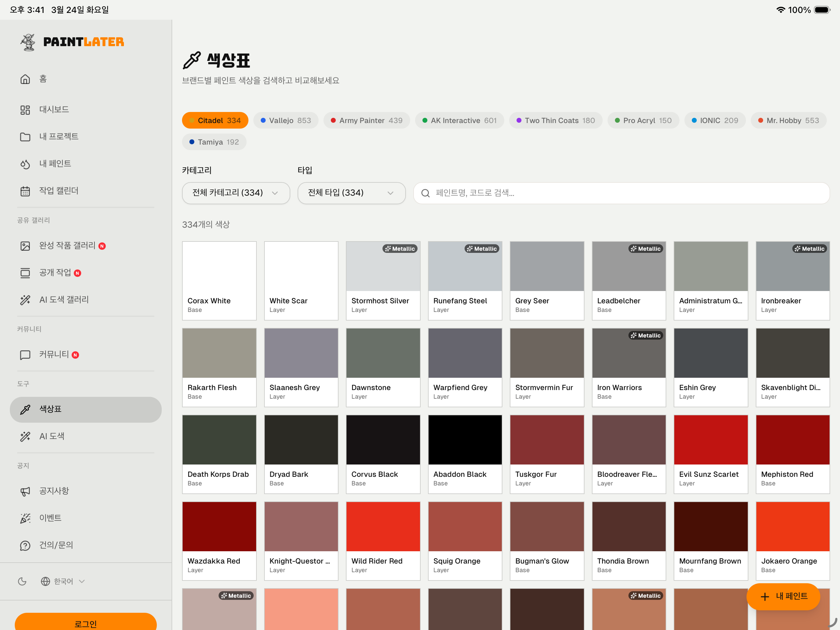Click the party popper icon for 이벤트
This screenshot has height=630, width=840.
click(25, 518)
